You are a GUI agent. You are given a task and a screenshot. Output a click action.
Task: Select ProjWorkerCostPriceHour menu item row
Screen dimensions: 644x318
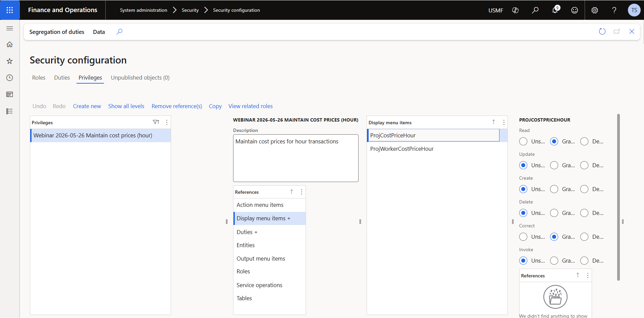point(437,149)
